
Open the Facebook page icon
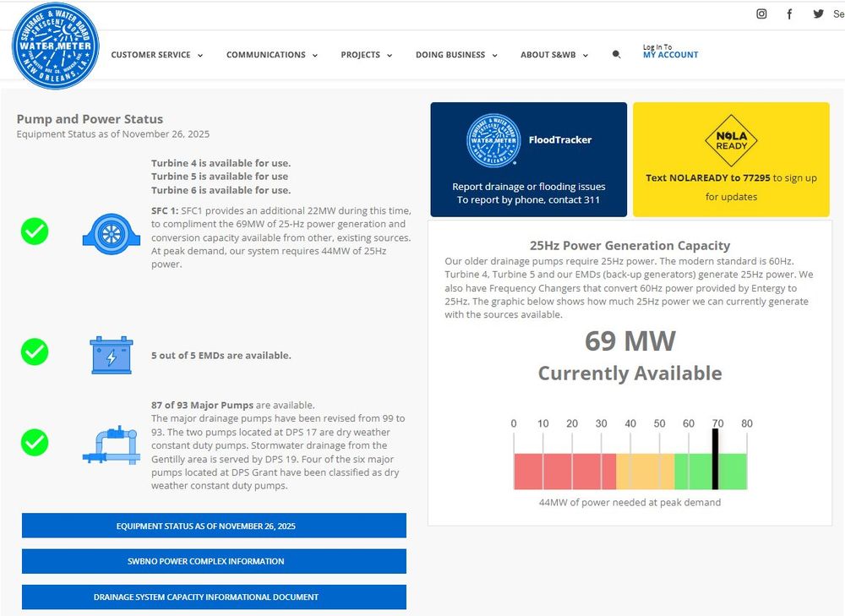pos(789,14)
